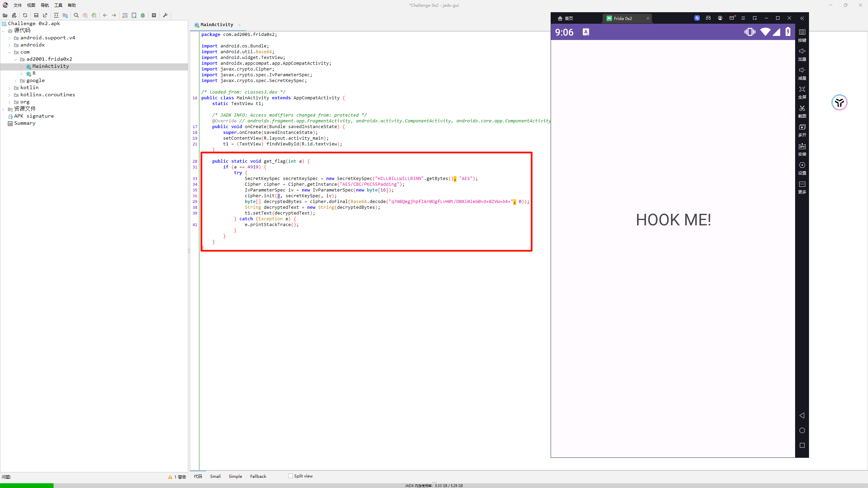
Task: Click the green bug debugger icon
Action: (x=143, y=15)
